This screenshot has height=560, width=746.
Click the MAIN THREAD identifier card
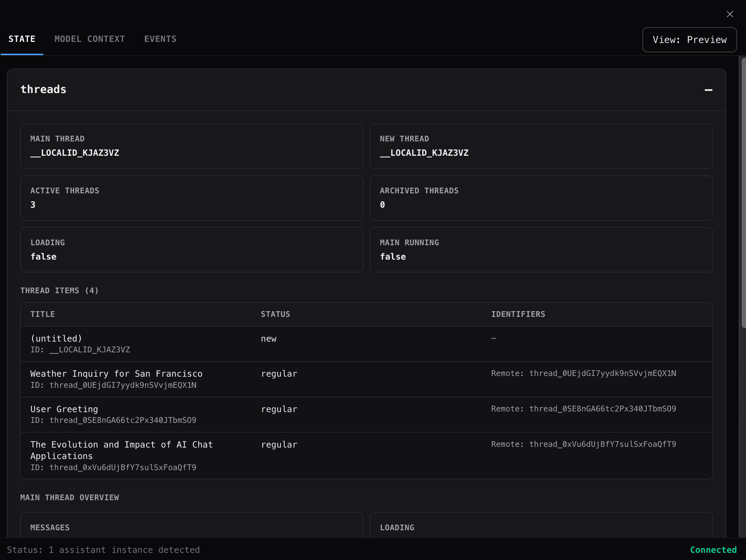[x=192, y=146]
